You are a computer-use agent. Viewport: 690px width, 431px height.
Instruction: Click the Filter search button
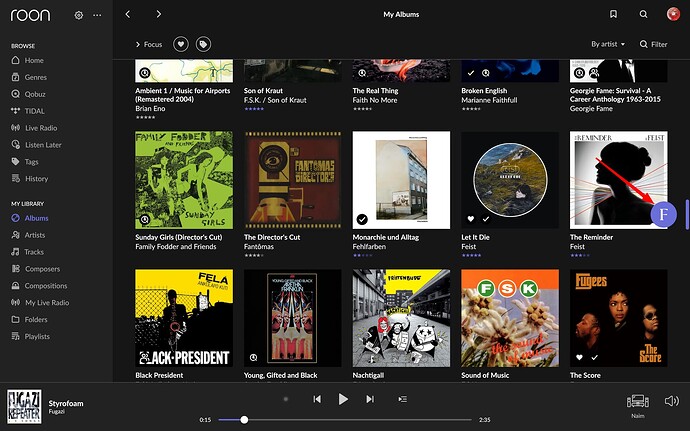(653, 44)
